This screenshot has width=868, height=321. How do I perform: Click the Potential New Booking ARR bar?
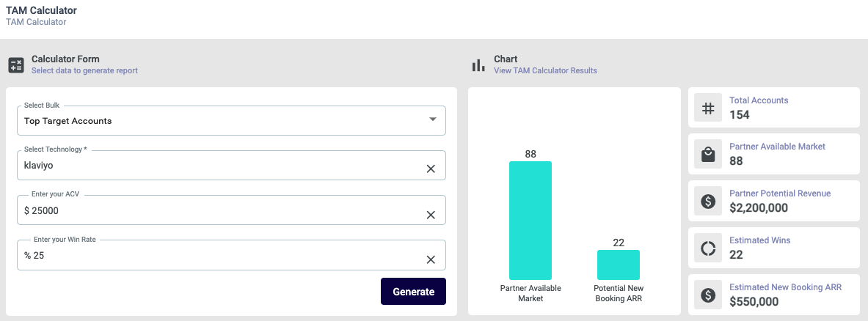(618, 265)
